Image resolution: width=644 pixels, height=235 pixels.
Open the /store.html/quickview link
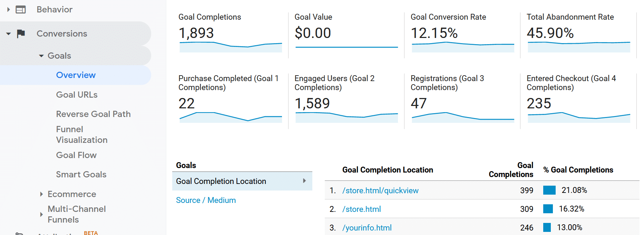[x=380, y=190]
